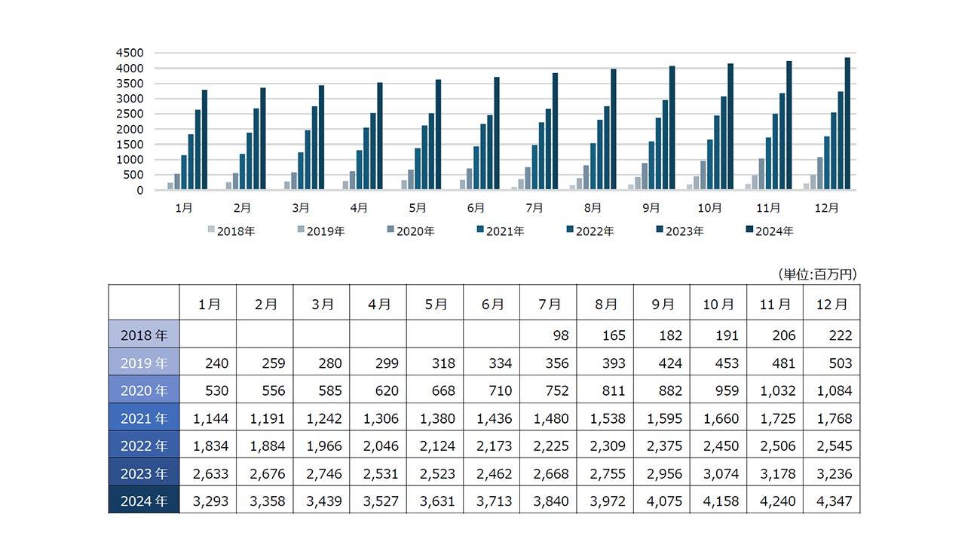Select the 12月 column header in table
980x551 pixels.
click(x=831, y=303)
